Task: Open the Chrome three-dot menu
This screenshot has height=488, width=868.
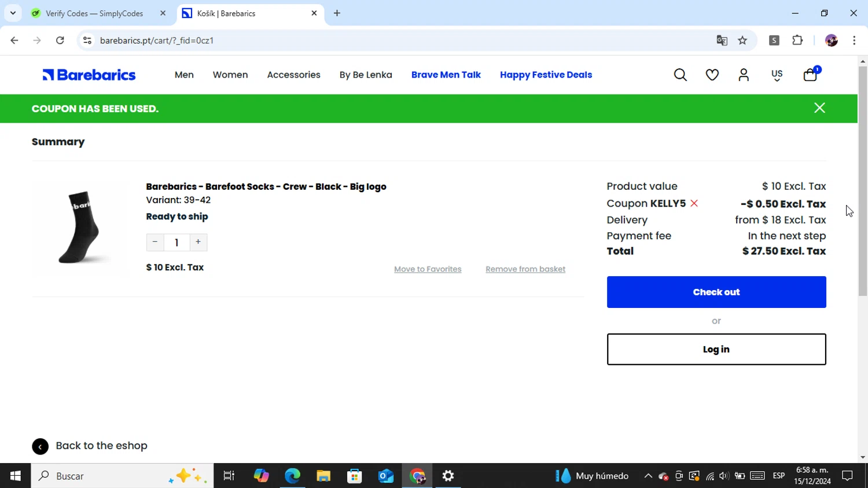Action: [854, 41]
